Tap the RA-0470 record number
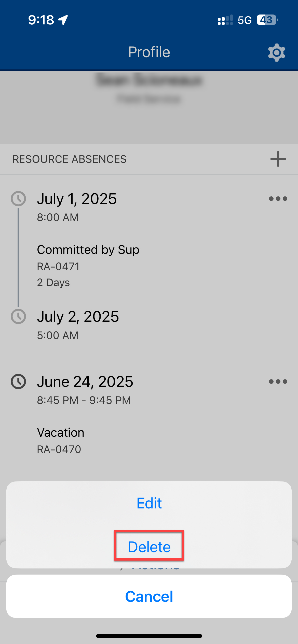 [x=59, y=449]
